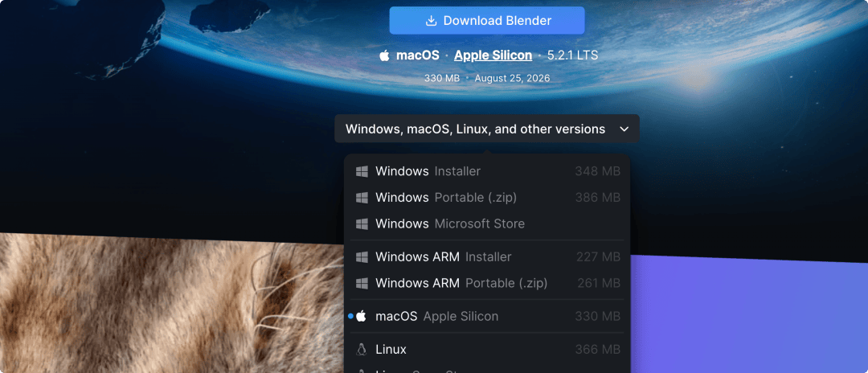This screenshot has height=373, width=868.
Task: Select Windows ARM Installer entry
Action: click(x=486, y=256)
